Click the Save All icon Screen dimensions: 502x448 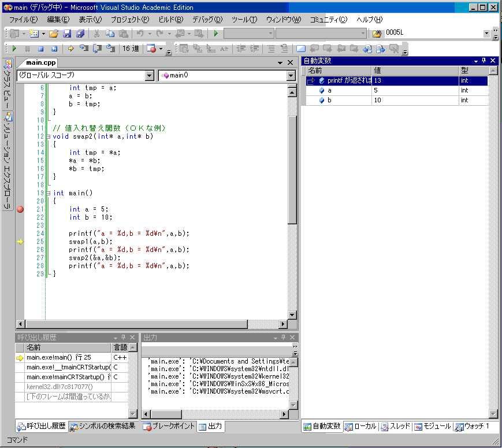pyautogui.click(x=80, y=34)
